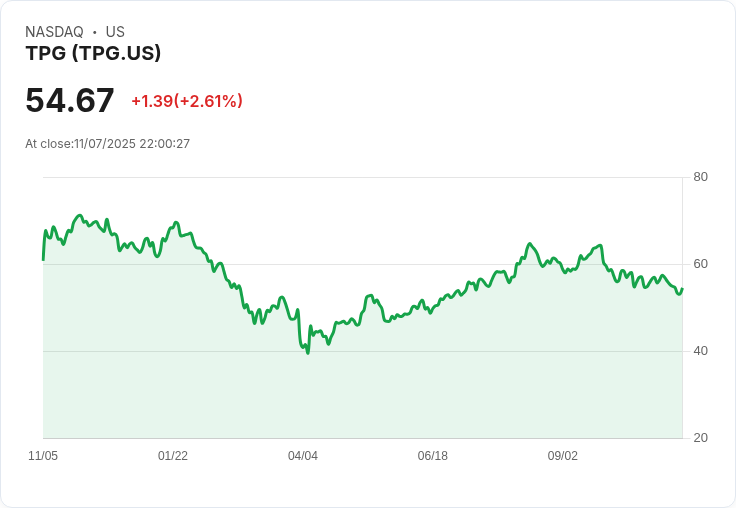Click the 40 y-axis label
Screen dimensions: 736x508
(x=700, y=351)
